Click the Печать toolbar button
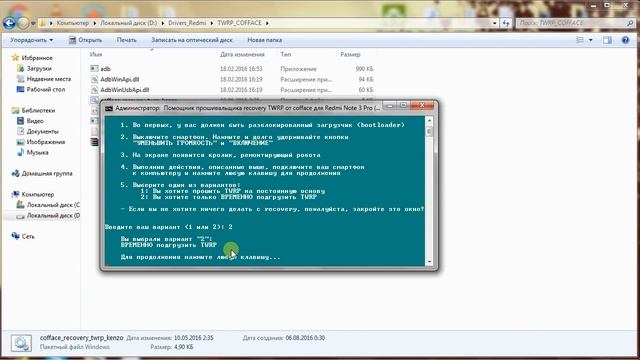640x360 pixels. pos(127,40)
